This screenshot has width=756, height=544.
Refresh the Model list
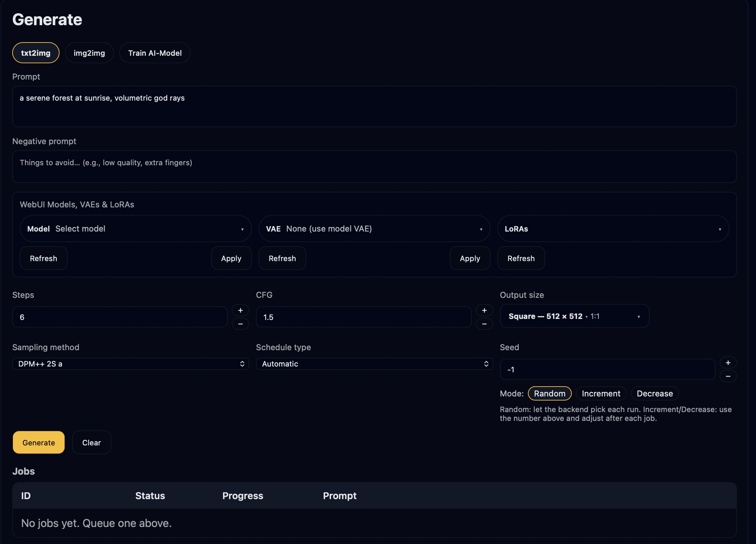pyautogui.click(x=44, y=258)
